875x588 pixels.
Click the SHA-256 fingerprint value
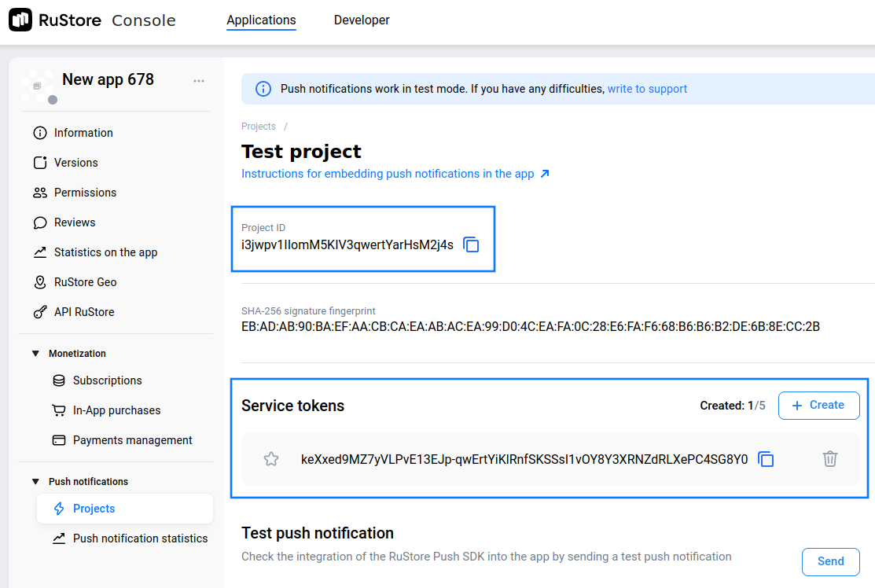click(x=531, y=326)
